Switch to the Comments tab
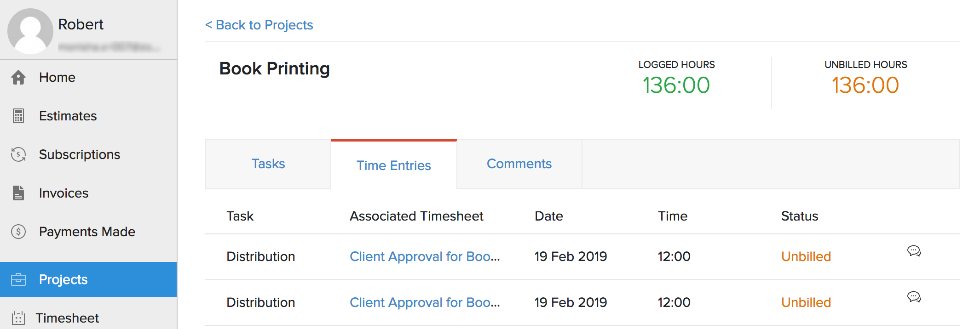 pyautogui.click(x=519, y=164)
